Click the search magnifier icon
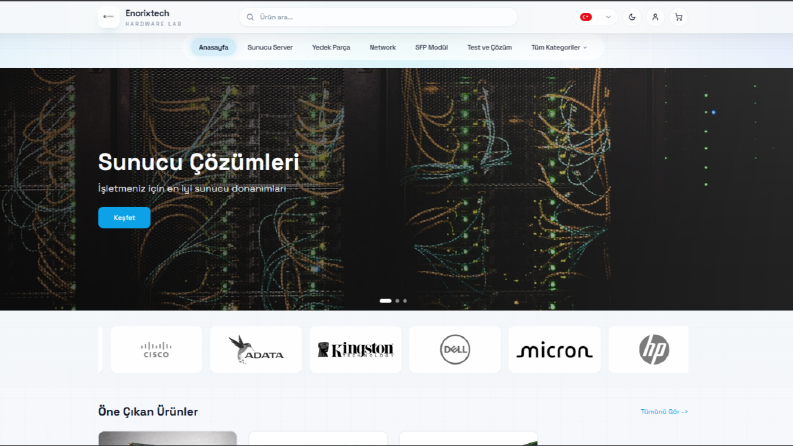This screenshot has height=446, width=793. [x=250, y=17]
